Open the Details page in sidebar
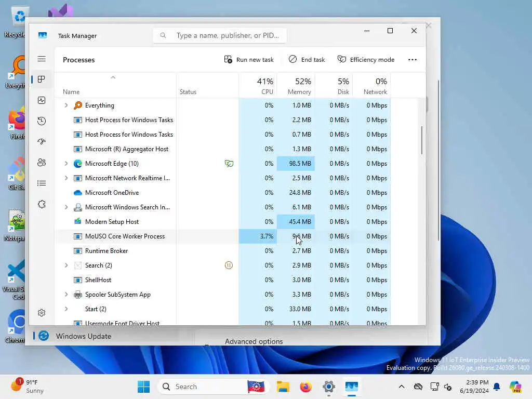This screenshot has width=532, height=399. pos(42,183)
